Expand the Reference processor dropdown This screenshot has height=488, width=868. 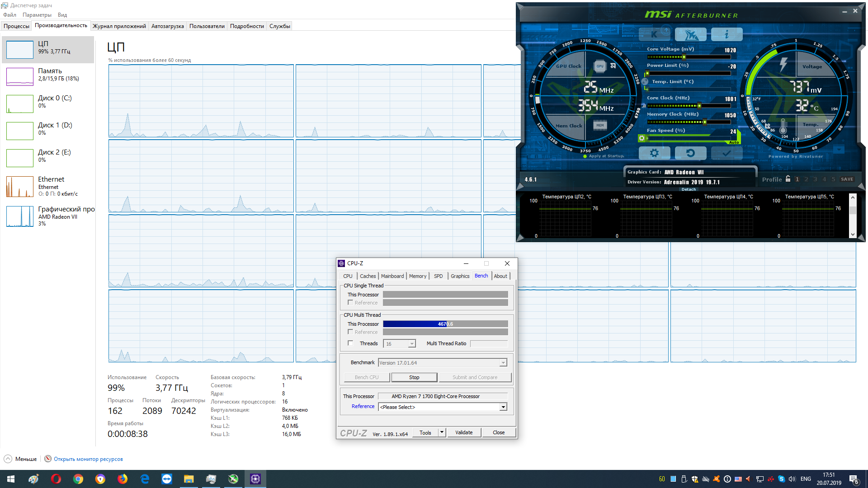[x=503, y=407]
